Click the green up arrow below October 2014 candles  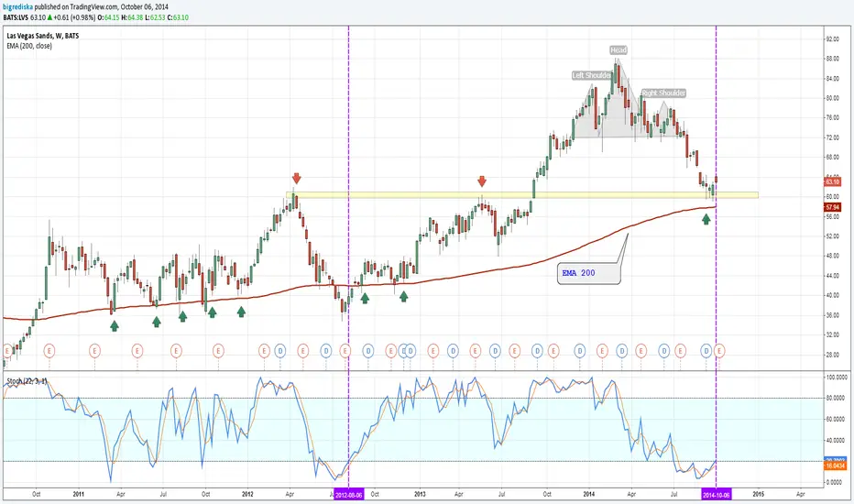(706, 219)
